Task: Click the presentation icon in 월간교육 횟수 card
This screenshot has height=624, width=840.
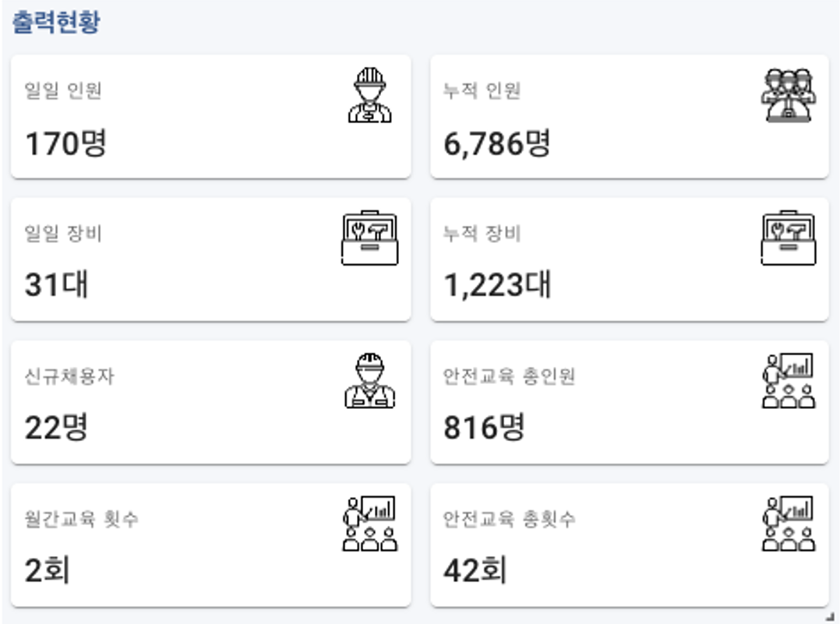Action: [369, 524]
